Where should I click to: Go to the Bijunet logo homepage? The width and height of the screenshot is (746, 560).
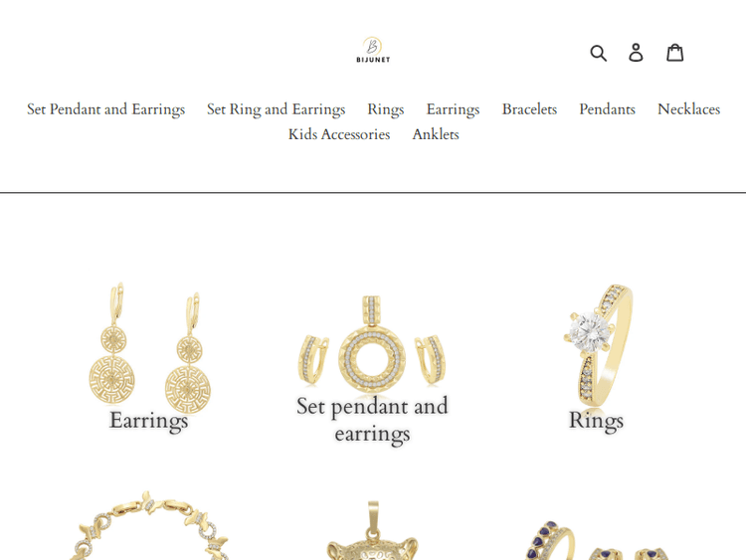(x=373, y=50)
